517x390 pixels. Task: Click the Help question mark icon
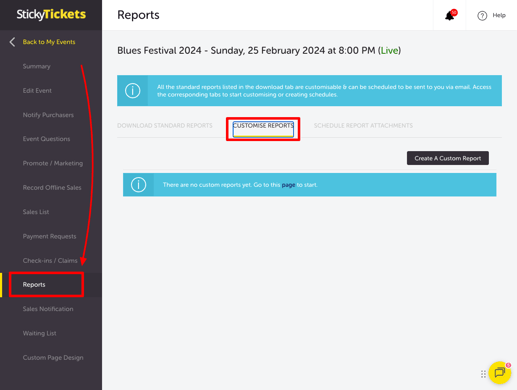(482, 16)
